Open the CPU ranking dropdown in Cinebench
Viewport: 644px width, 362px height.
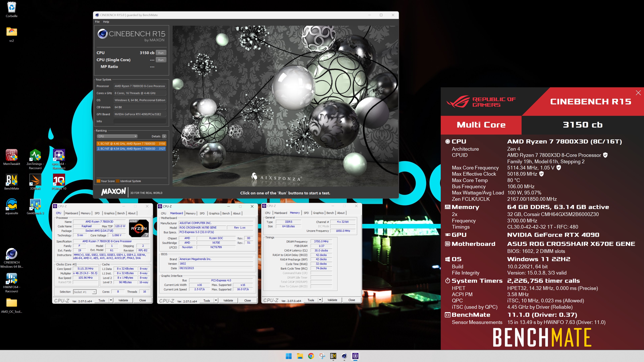pos(117,136)
